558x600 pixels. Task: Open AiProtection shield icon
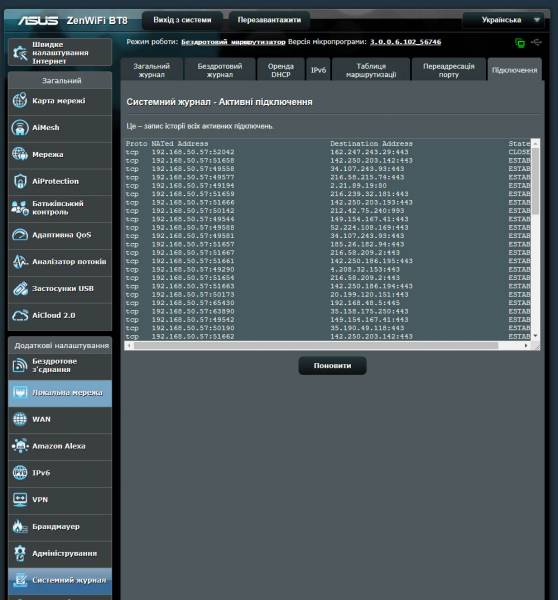pyautogui.click(x=20, y=181)
